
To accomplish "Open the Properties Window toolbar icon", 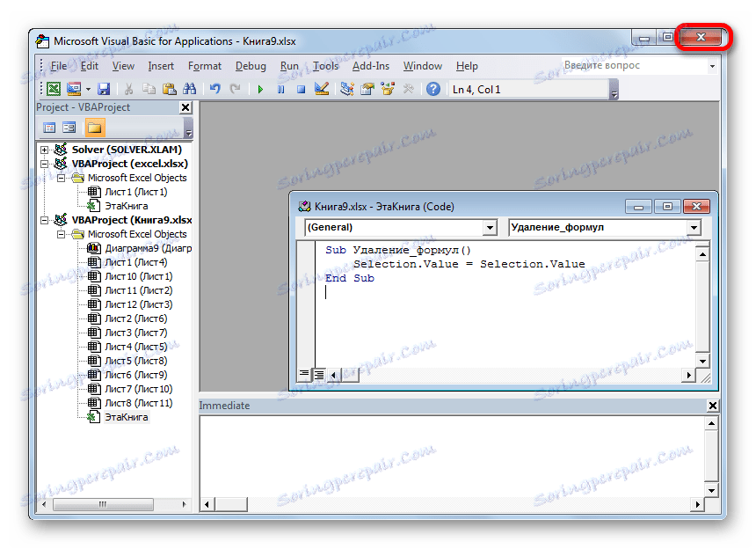I will (367, 89).
